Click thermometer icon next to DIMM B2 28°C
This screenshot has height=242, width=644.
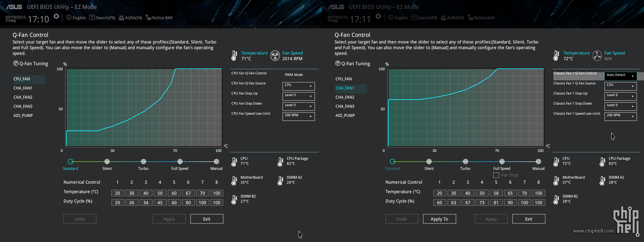[556, 199]
